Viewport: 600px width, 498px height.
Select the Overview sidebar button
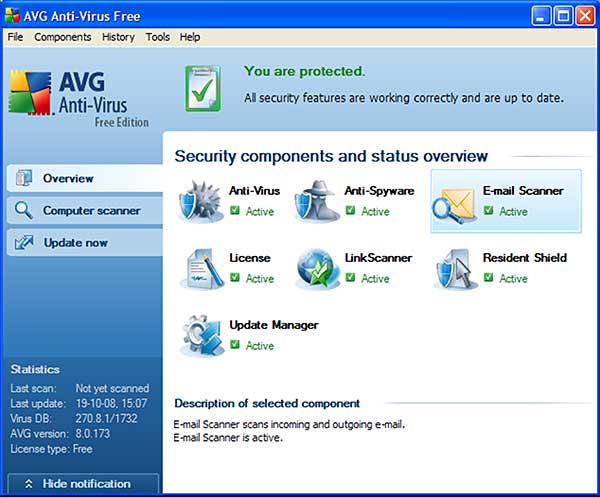[x=68, y=179]
